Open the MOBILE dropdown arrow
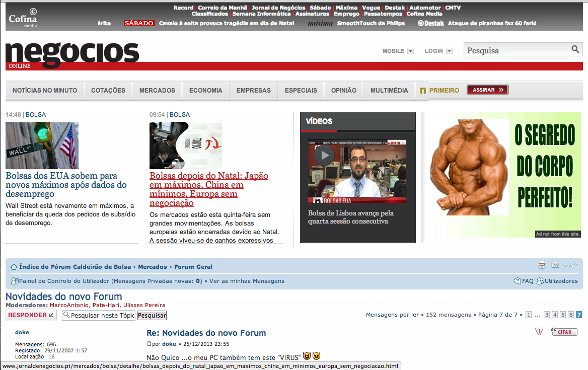 410,51
